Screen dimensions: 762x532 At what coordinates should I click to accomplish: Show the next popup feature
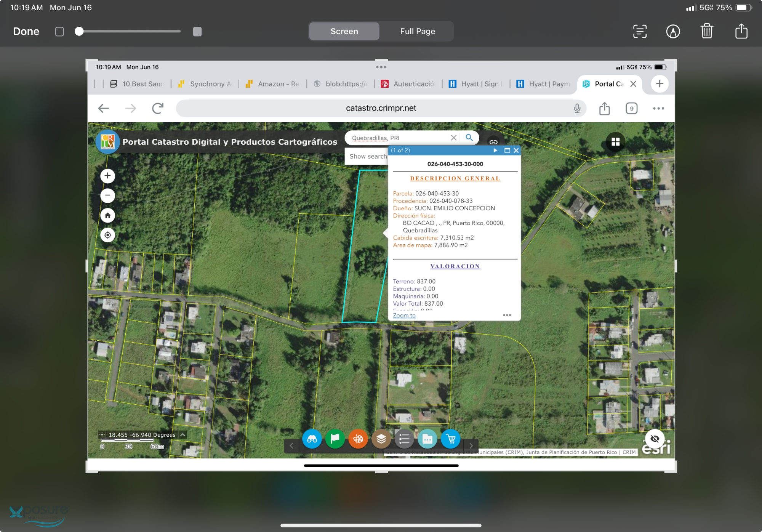495,150
